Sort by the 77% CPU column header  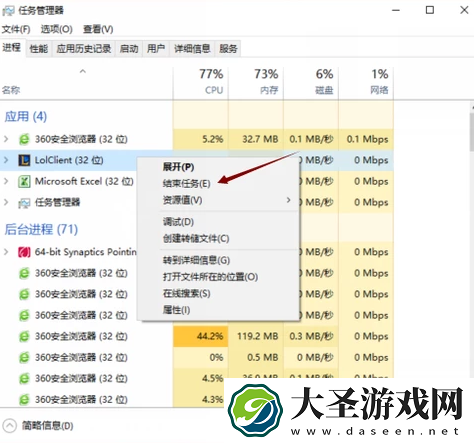(x=201, y=82)
